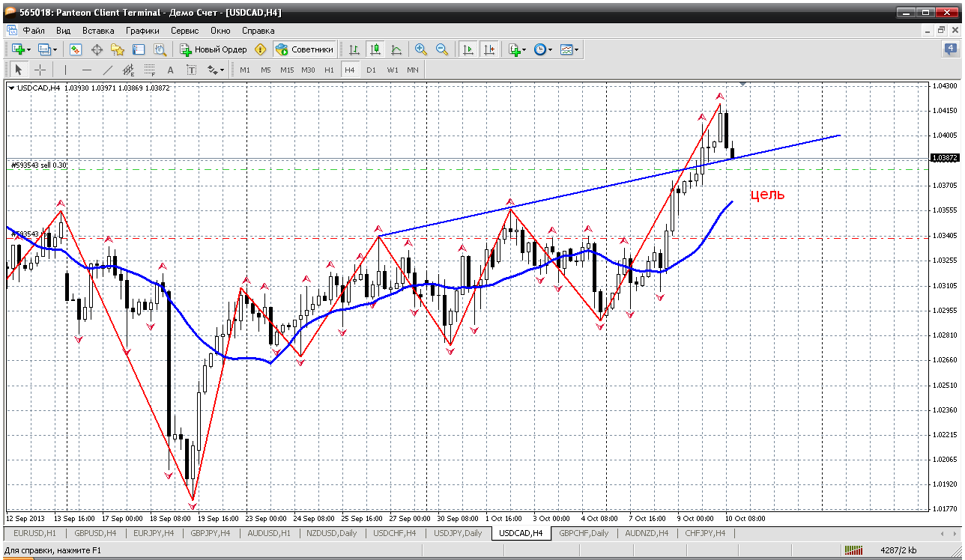Select the red цель text label
This screenshot has width=965, height=560.
pyautogui.click(x=768, y=194)
